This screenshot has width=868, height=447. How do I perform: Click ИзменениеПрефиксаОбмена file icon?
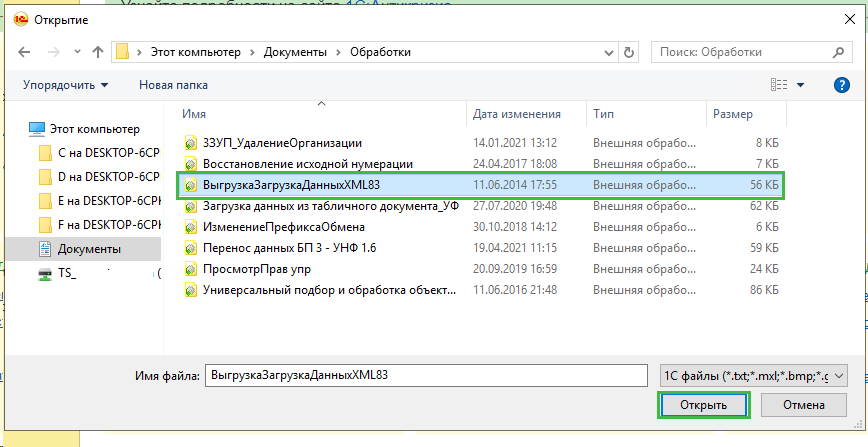(190, 227)
